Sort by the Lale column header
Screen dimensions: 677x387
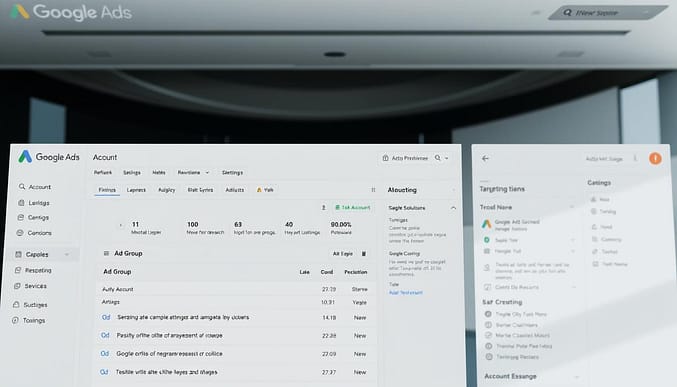(304, 272)
